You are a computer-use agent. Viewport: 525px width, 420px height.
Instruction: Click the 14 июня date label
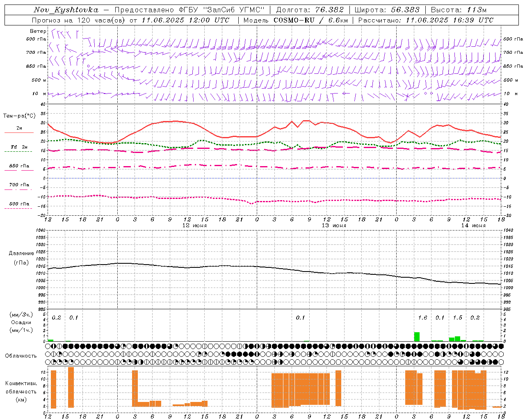473,226
